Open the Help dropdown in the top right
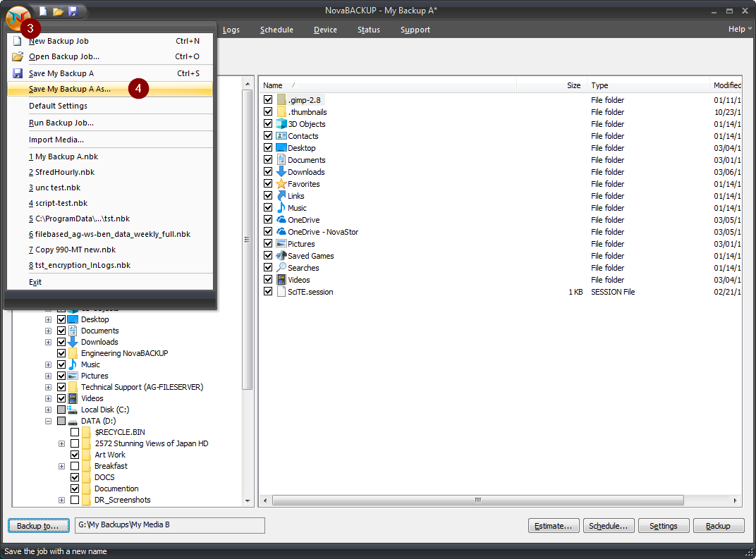This screenshot has width=756, height=559. click(x=740, y=30)
